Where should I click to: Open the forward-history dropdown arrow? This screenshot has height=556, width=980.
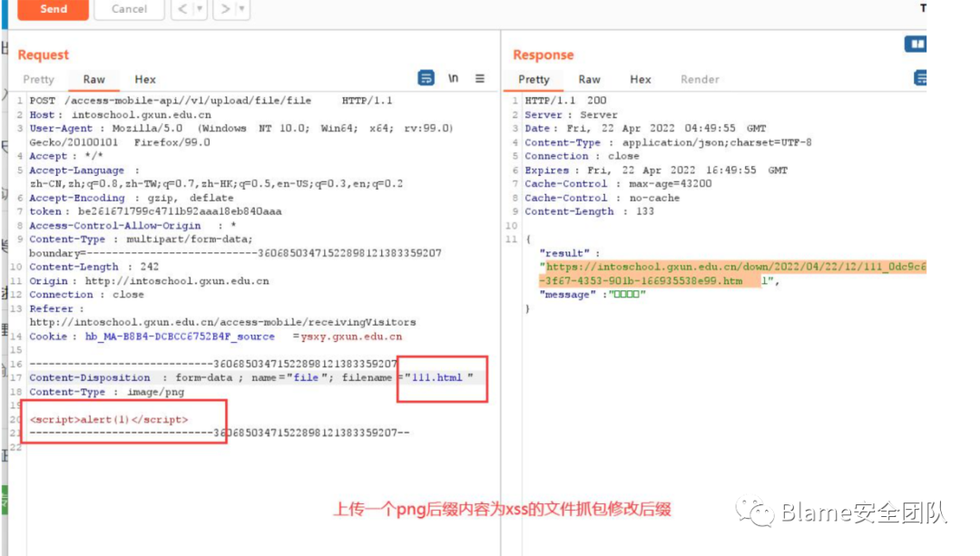[242, 9]
